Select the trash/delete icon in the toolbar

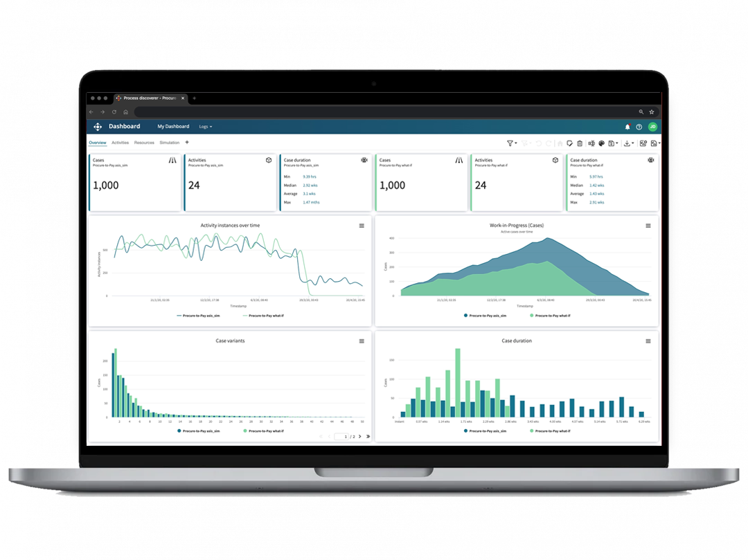(580, 143)
